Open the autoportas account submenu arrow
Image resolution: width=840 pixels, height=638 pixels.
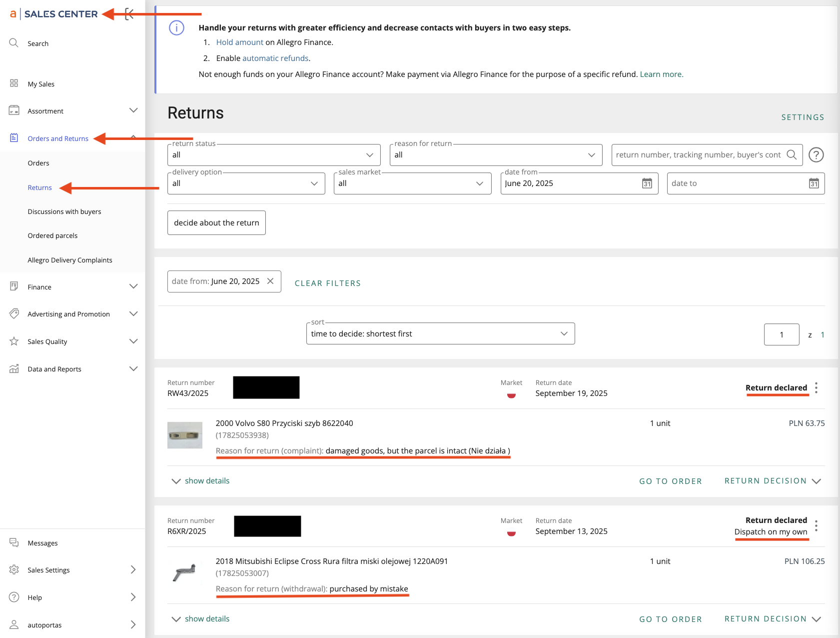pyautogui.click(x=133, y=625)
